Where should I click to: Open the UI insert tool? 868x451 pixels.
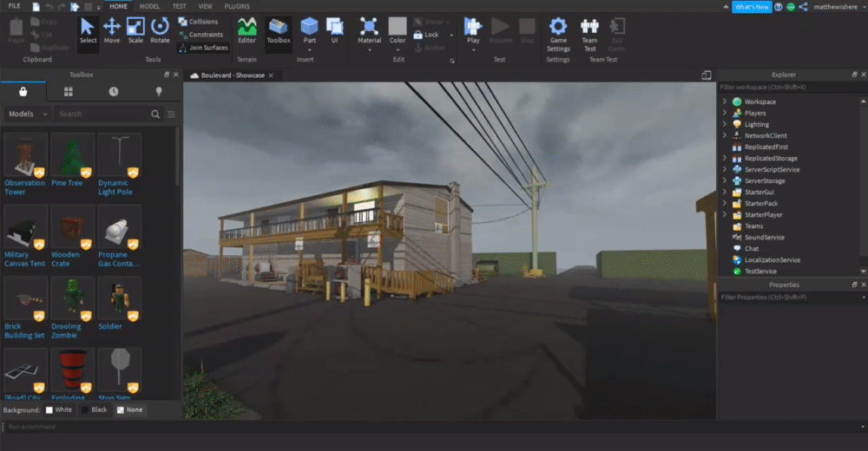(x=334, y=31)
